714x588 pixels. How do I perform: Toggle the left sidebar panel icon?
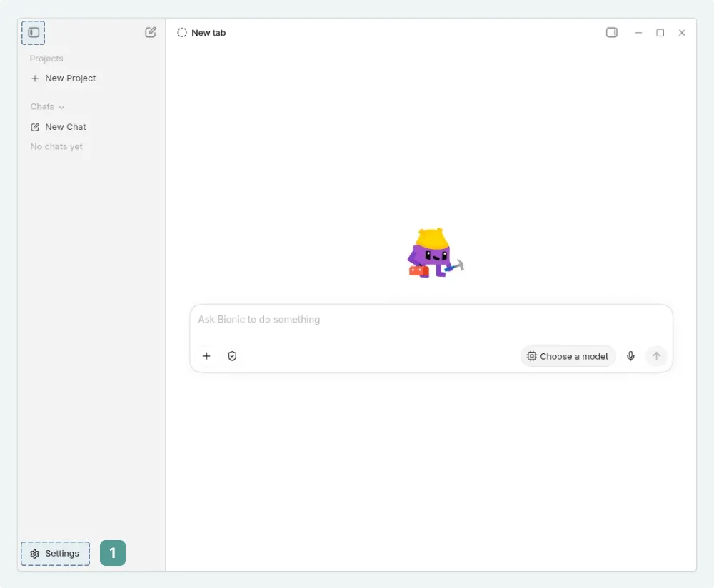(x=34, y=32)
